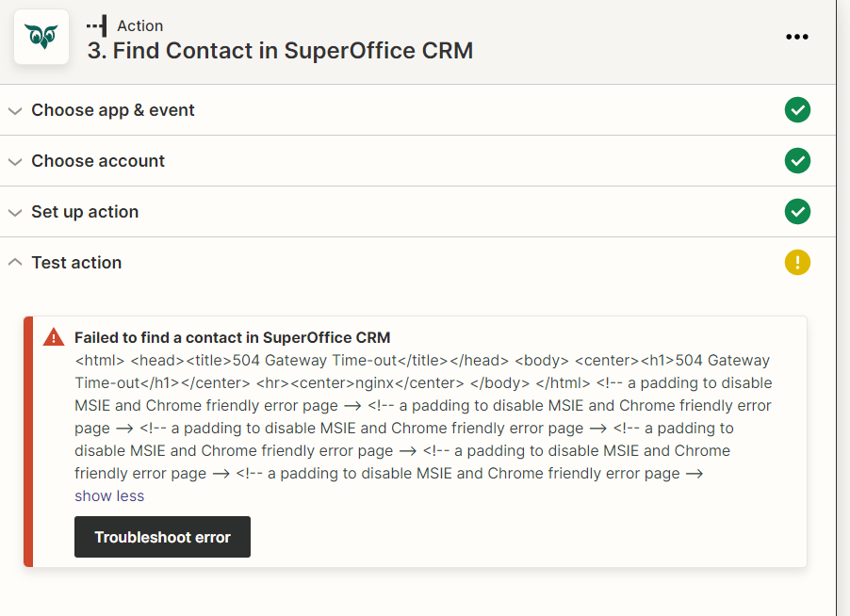Expand the Choose account chevron
Viewport: 850px width, 616px height.
point(15,162)
